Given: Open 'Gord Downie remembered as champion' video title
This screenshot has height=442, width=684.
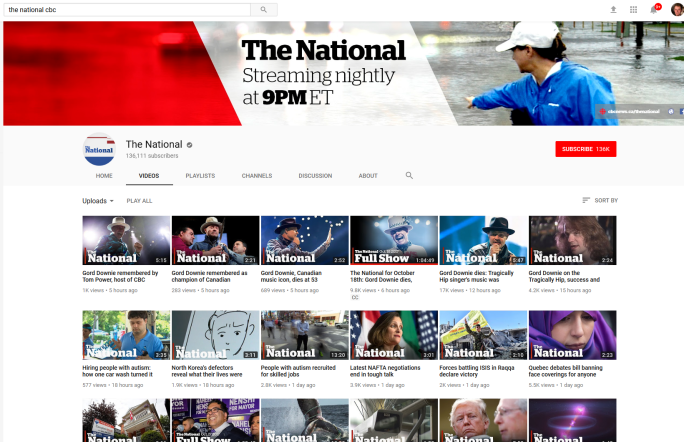Looking at the screenshot, I should [209, 276].
